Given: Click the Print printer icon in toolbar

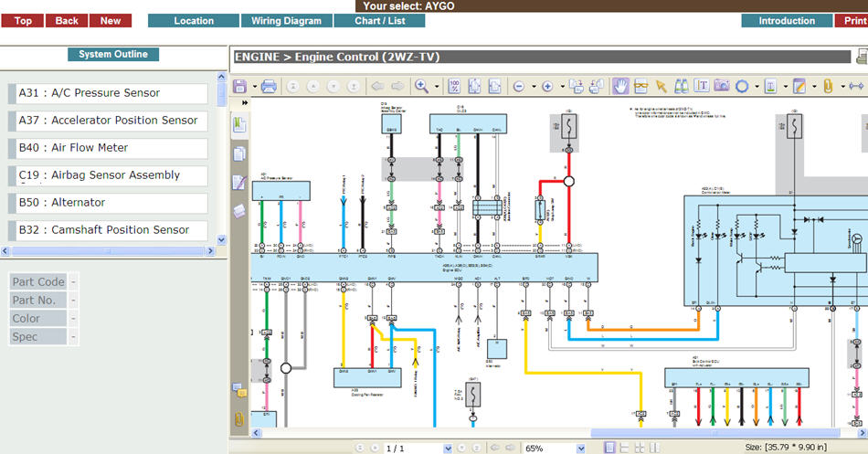Looking at the screenshot, I should [269, 87].
